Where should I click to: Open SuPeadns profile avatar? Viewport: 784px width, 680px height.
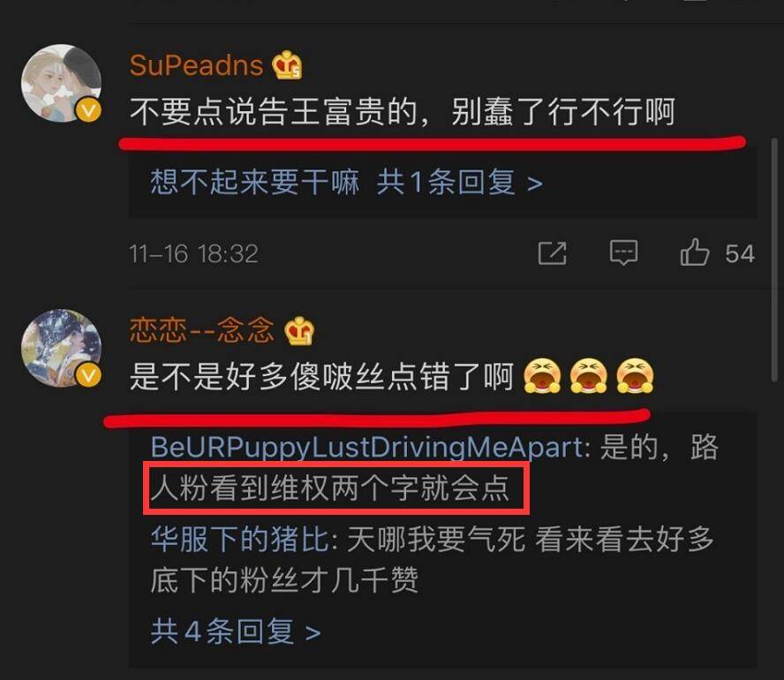[61, 83]
